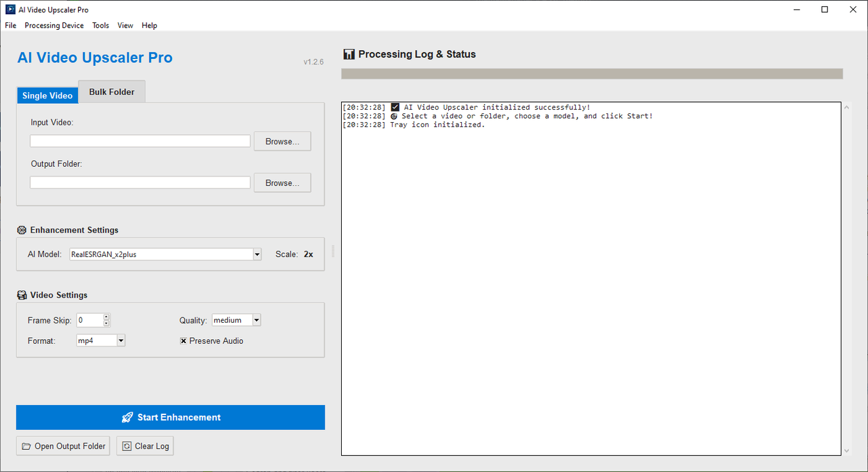Click the Start Enhancement button

(170, 418)
